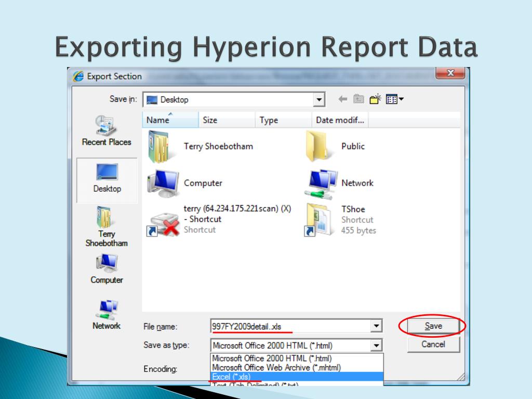Click the Cancel button
The height and width of the screenshot is (399, 532).
click(x=433, y=344)
